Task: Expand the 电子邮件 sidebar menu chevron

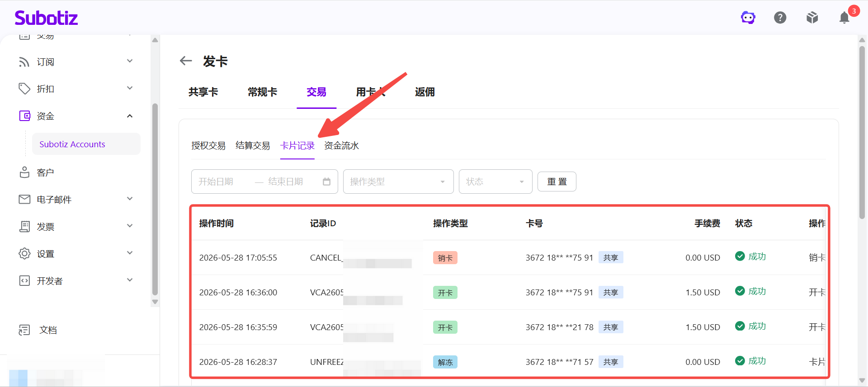Action: (x=130, y=199)
